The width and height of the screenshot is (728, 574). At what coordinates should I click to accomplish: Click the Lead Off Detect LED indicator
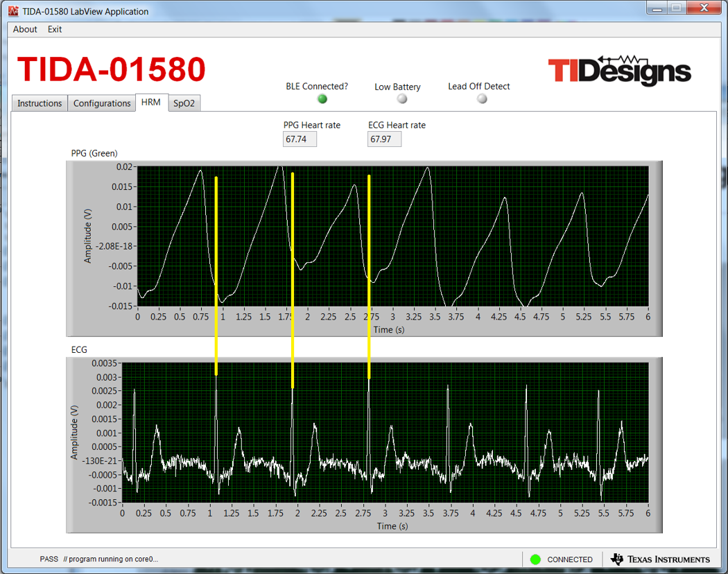482,98
